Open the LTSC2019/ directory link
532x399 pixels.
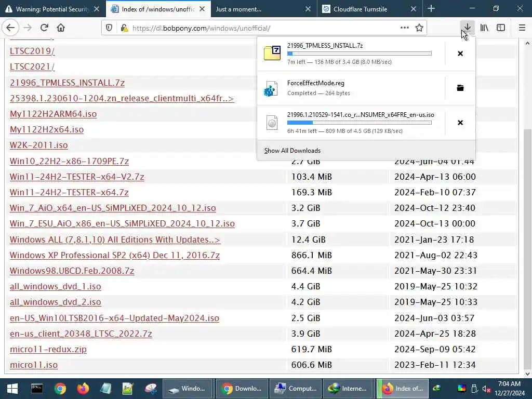click(x=32, y=51)
